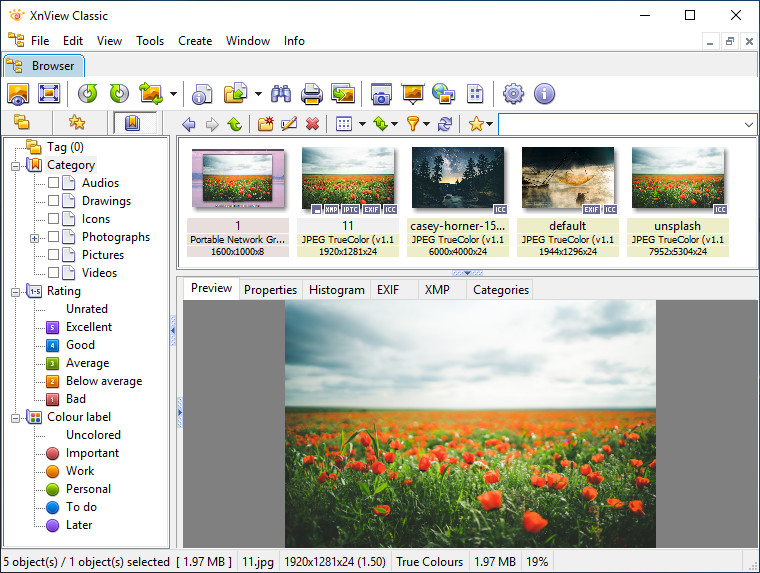This screenshot has width=760, height=573.
Task: Switch to the XMP tab
Action: (x=437, y=290)
